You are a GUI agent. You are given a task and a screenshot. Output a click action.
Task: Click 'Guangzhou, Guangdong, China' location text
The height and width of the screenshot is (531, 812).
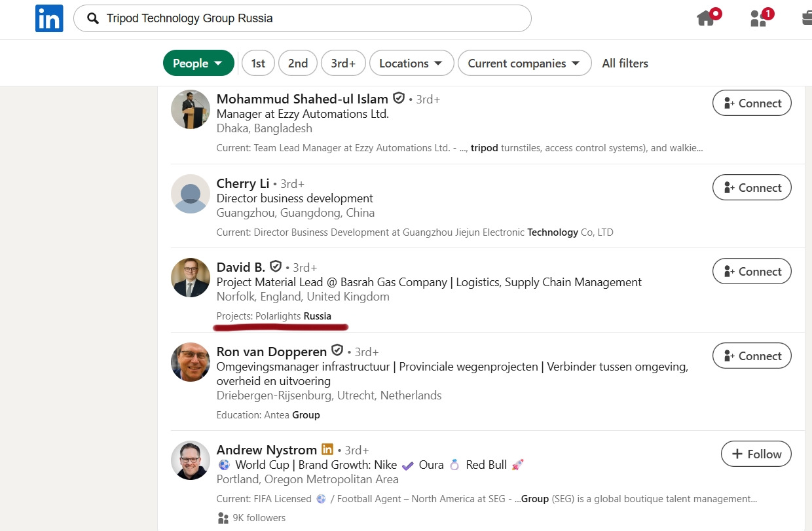click(296, 213)
